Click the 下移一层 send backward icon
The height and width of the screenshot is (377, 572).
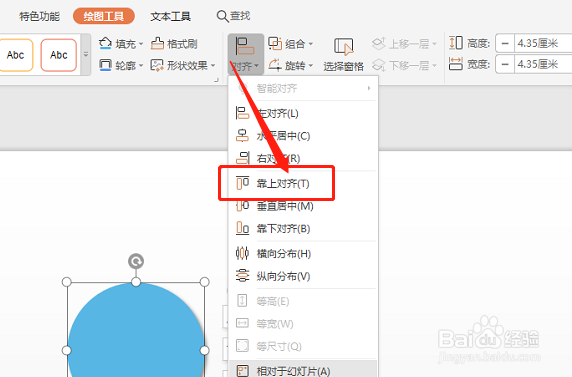point(379,65)
